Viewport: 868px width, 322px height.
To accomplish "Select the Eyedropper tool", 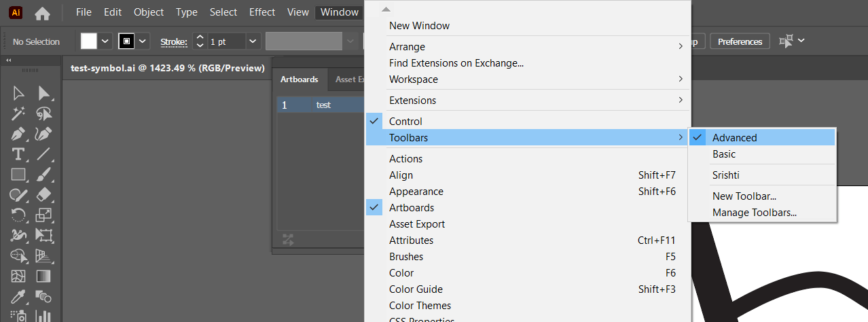I will (18, 297).
